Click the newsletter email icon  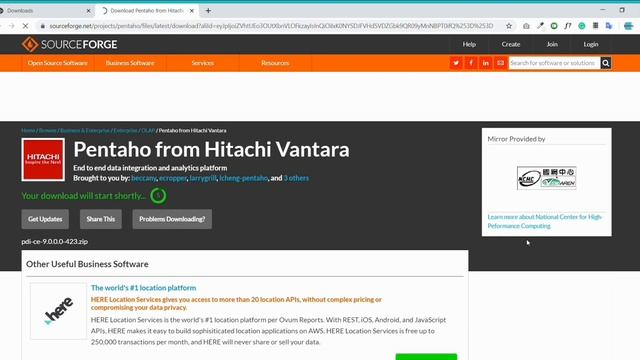500,63
